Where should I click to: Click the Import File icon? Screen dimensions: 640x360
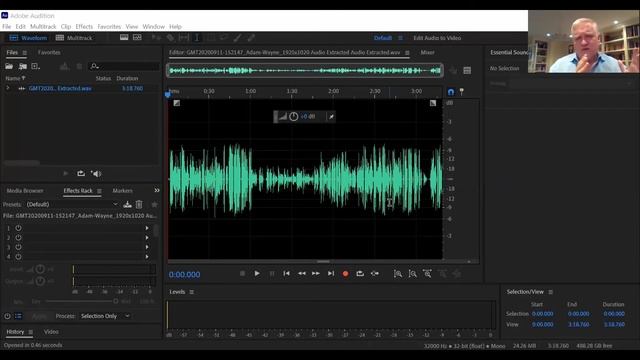pyautogui.click(x=22, y=66)
